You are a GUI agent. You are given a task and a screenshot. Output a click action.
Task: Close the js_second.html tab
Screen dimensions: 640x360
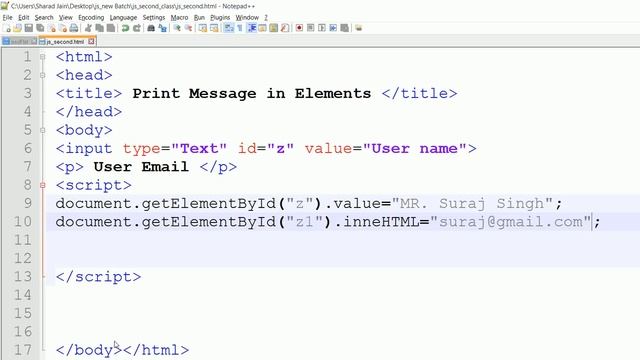(91, 42)
